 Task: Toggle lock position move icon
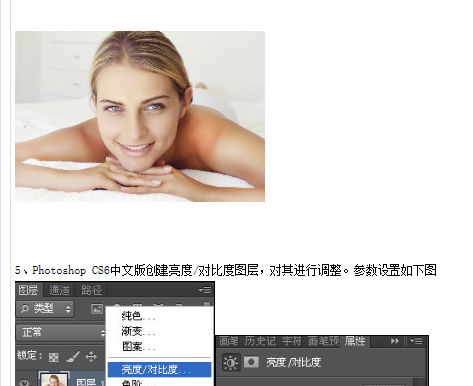click(x=91, y=357)
